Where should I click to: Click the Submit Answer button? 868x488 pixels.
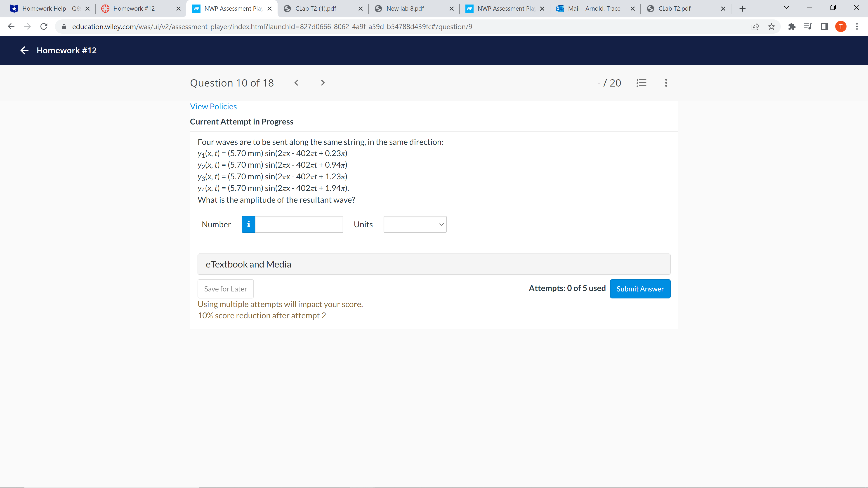point(640,289)
